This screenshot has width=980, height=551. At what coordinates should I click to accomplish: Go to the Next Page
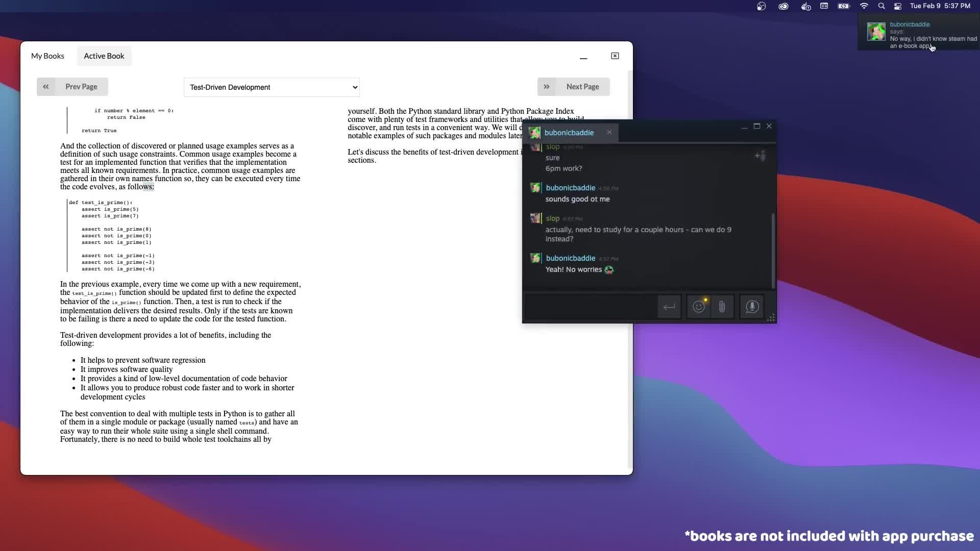click(574, 87)
